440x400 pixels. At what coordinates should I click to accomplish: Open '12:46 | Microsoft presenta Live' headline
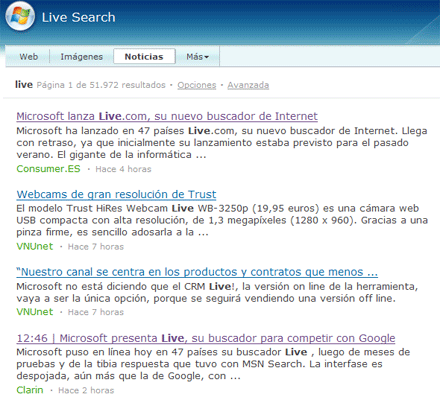click(206, 338)
